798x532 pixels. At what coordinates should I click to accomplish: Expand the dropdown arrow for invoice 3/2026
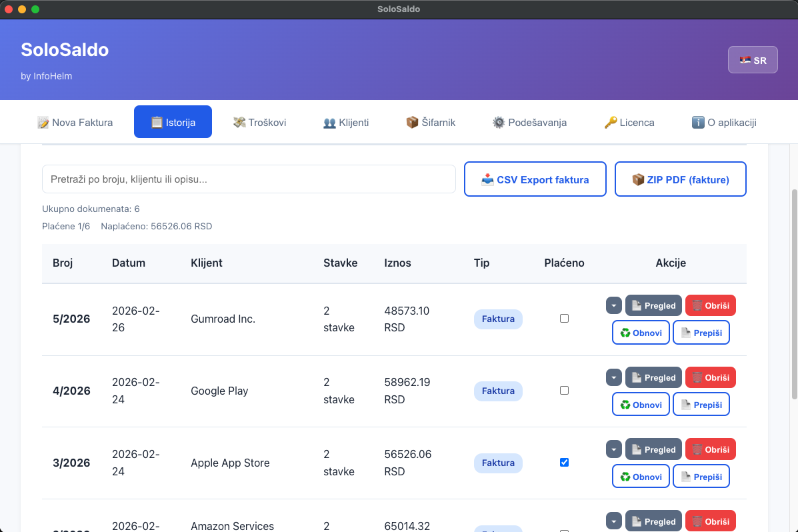(613, 449)
